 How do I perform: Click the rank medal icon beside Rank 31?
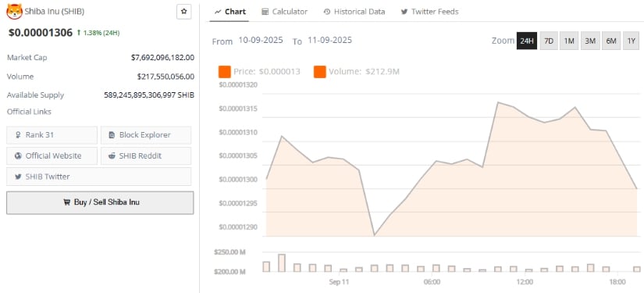point(18,135)
